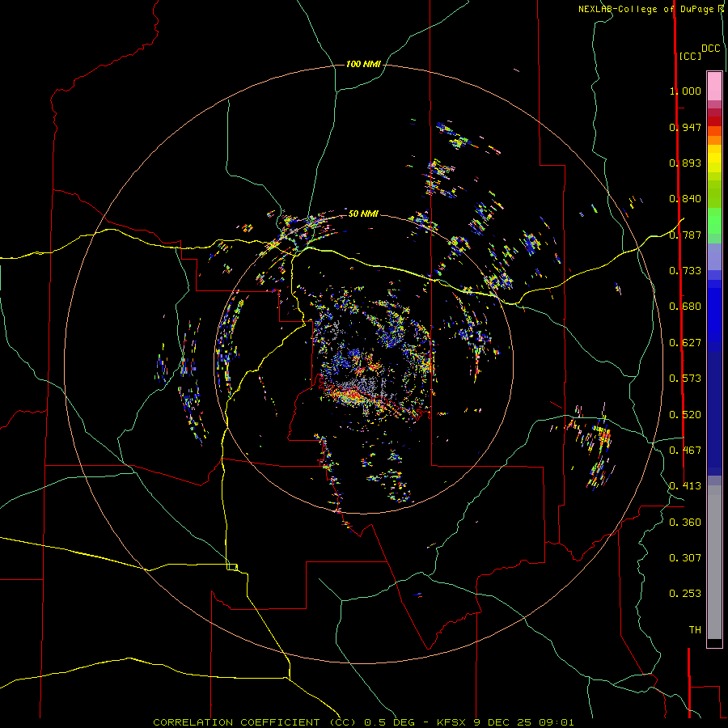Select the 0.733 legend value
Screen dimensions: 728x728
tap(685, 271)
